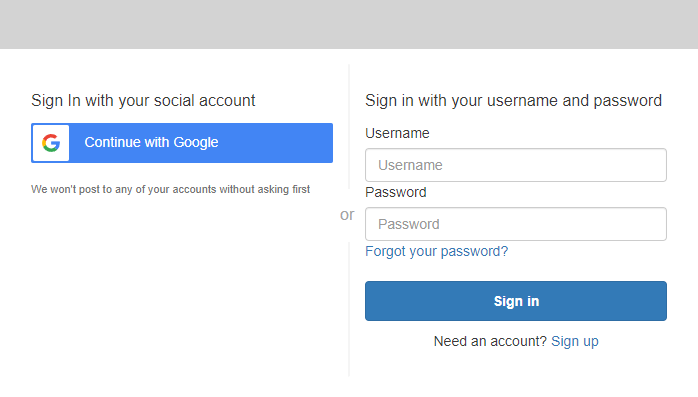
Task: Select the username and password heading
Action: (513, 101)
